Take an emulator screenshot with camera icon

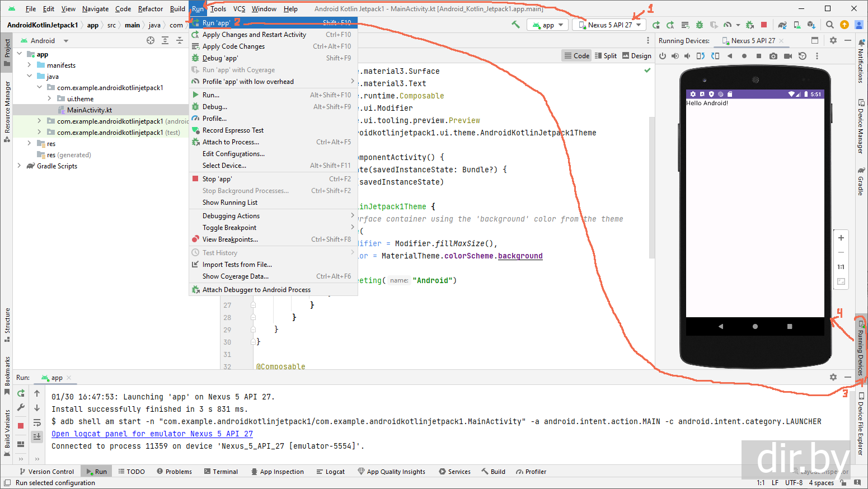[773, 56]
